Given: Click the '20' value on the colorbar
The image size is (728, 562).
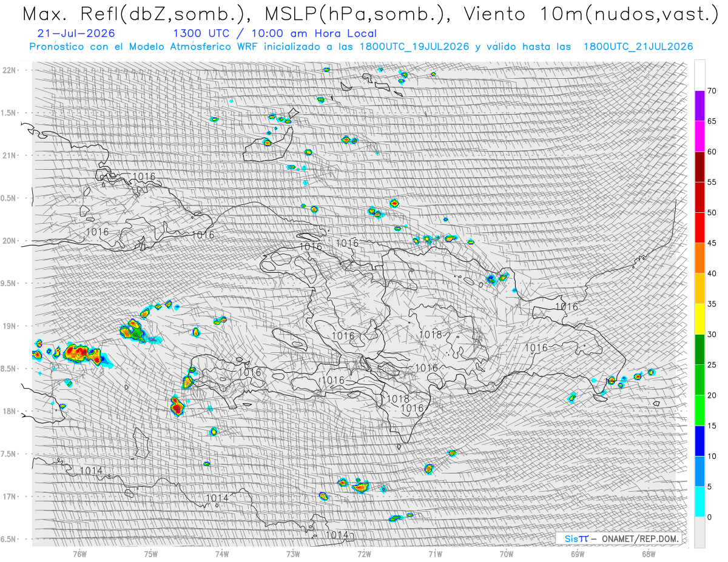Looking at the screenshot, I should [x=712, y=395].
